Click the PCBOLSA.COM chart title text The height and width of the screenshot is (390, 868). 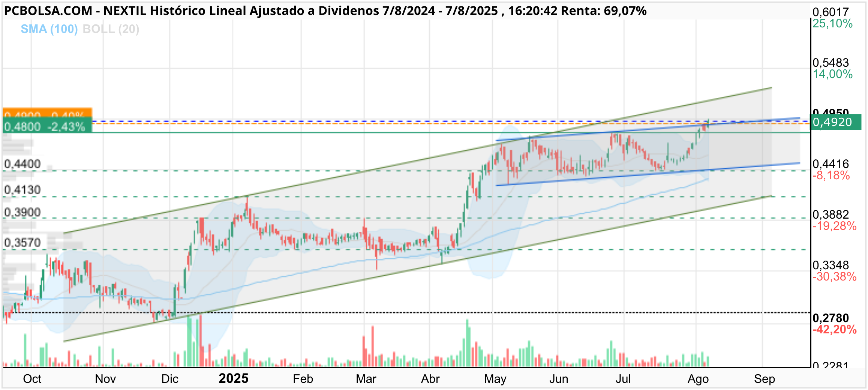click(x=325, y=11)
